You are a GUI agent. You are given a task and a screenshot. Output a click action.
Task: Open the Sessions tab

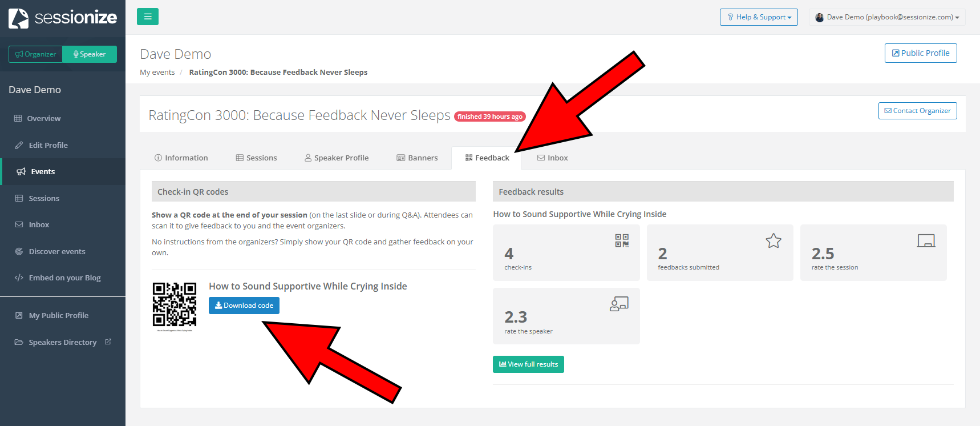(256, 158)
